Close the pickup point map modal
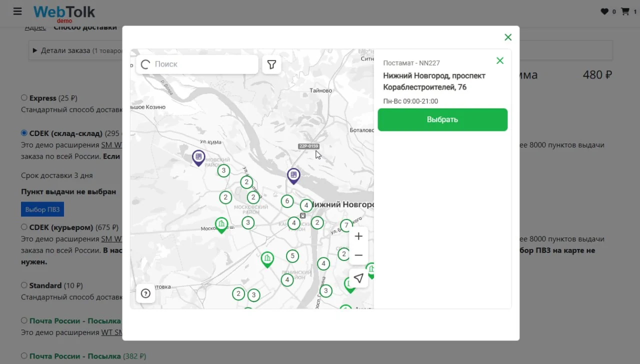 point(508,37)
